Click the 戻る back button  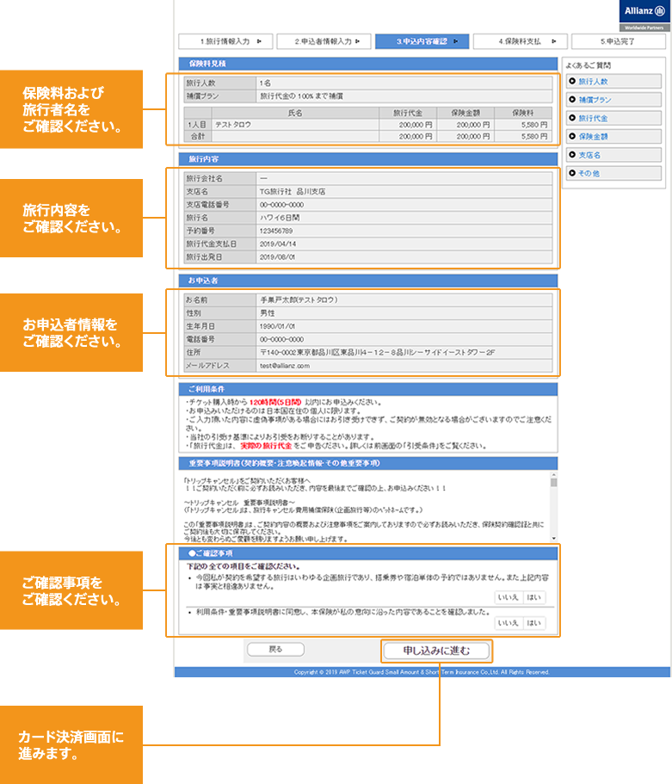click(x=275, y=649)
